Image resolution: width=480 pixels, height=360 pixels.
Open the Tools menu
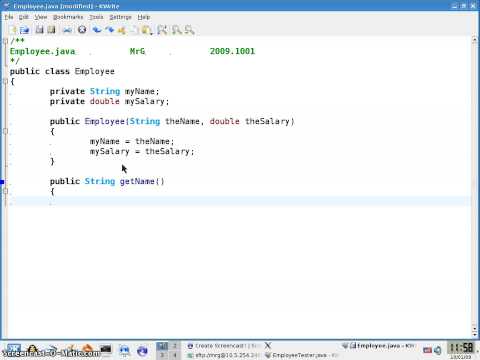[x=96, y=17]
